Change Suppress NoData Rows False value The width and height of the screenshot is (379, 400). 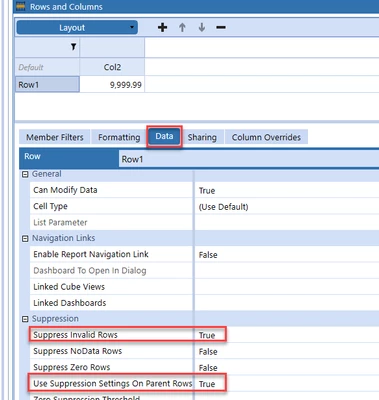[x=287, y=351]
